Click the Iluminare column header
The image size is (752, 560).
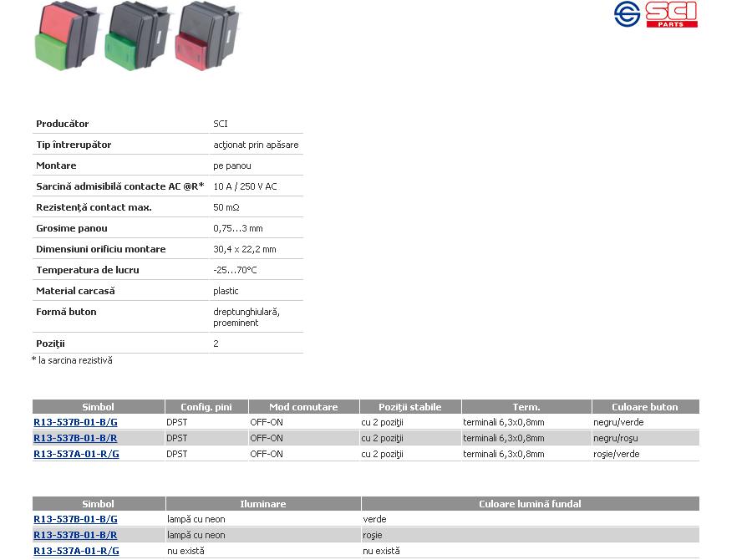(x=263, y=504)
